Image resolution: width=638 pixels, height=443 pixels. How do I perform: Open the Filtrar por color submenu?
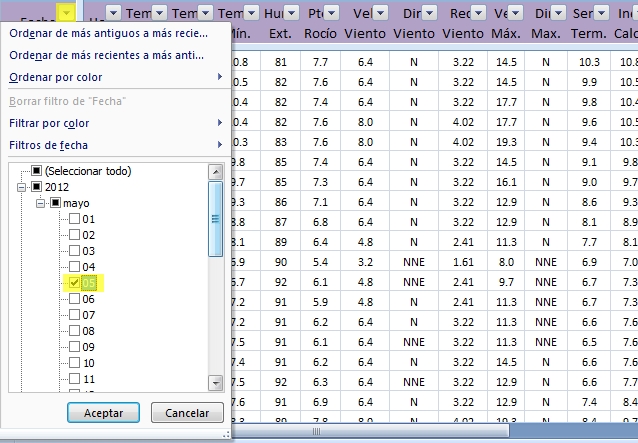tap(116, 123)
